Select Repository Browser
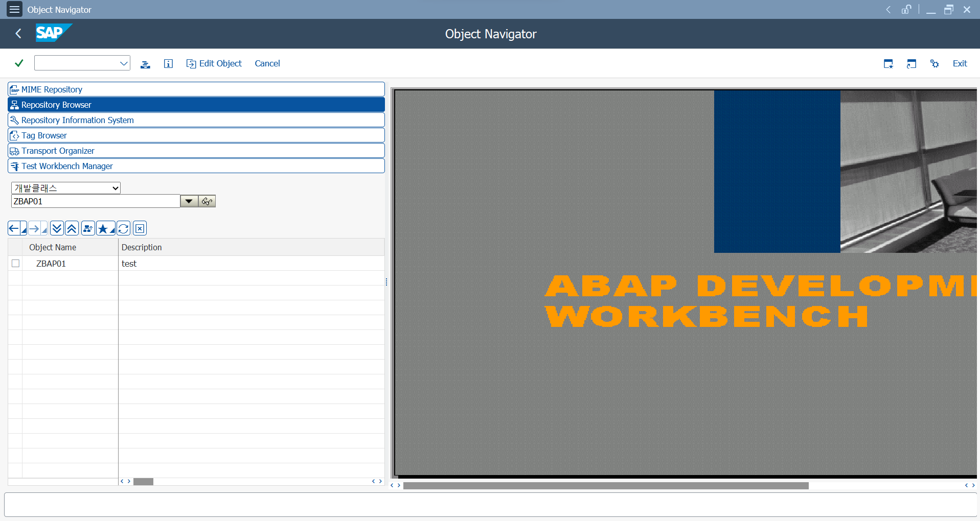This screenshot has height=521, width=980. tap(196, 105)
